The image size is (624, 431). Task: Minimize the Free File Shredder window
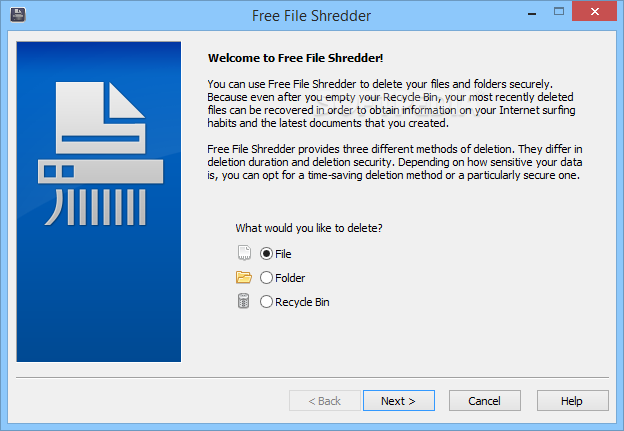point(532,12)
